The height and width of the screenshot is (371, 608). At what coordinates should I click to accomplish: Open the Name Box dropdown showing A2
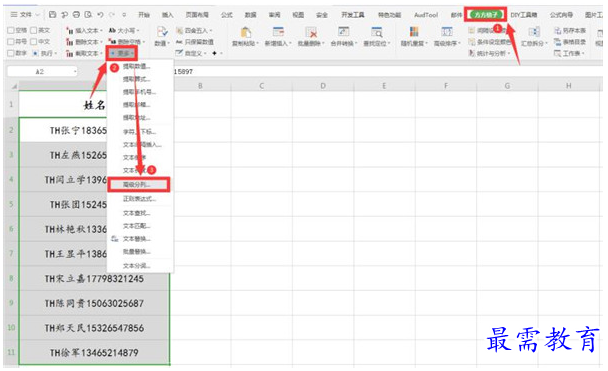(75, 72)
